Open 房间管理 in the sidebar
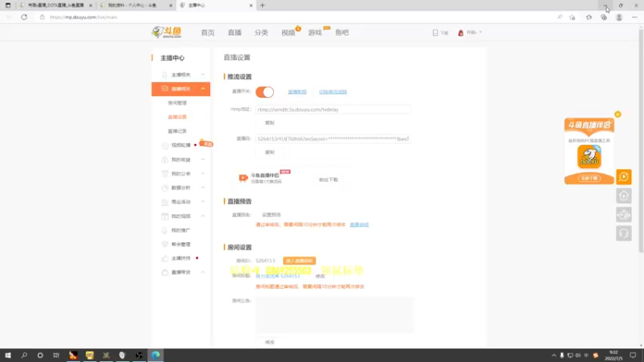The height and width of the screenshot is (362, 644). point(177,103)
